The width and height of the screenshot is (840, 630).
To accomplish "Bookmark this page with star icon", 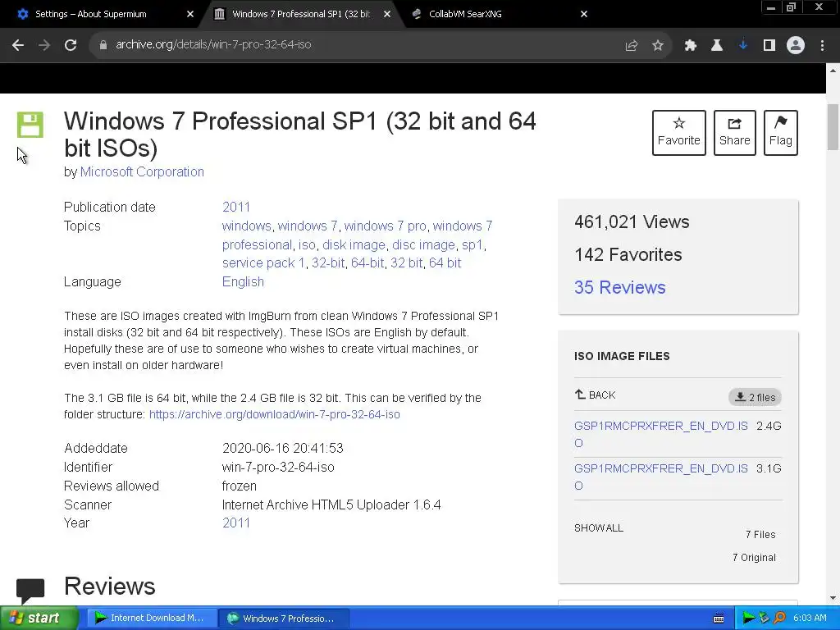I will click(x=658, y=46).
